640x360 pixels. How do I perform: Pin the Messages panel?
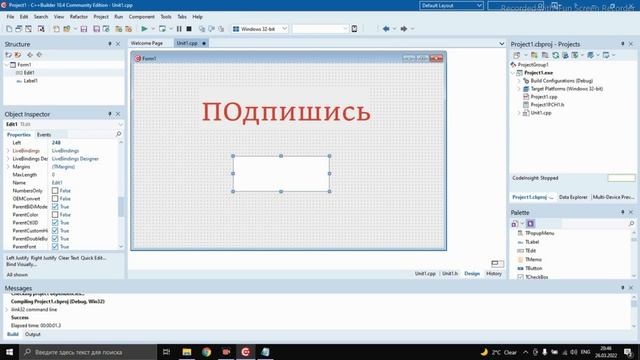point(622,288)
